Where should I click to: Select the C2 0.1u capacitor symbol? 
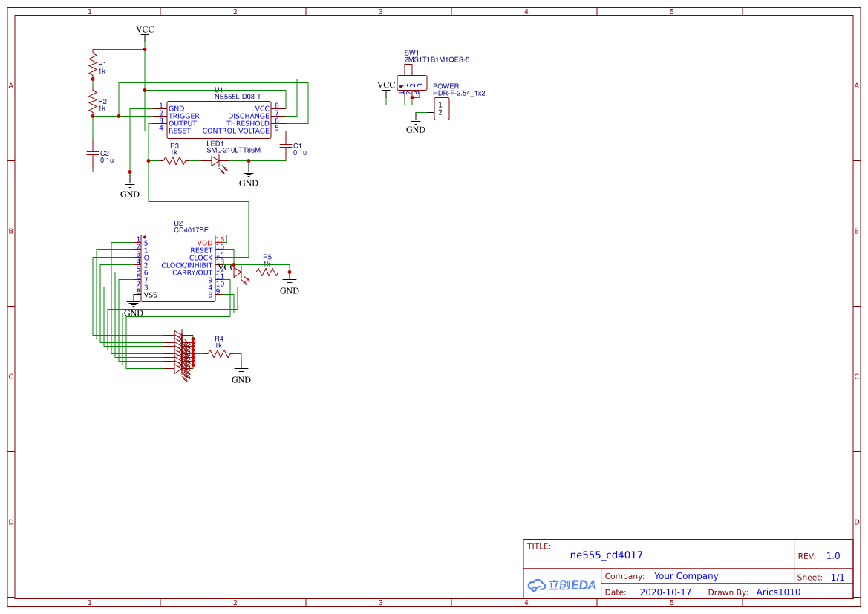(x=93, y=153)
